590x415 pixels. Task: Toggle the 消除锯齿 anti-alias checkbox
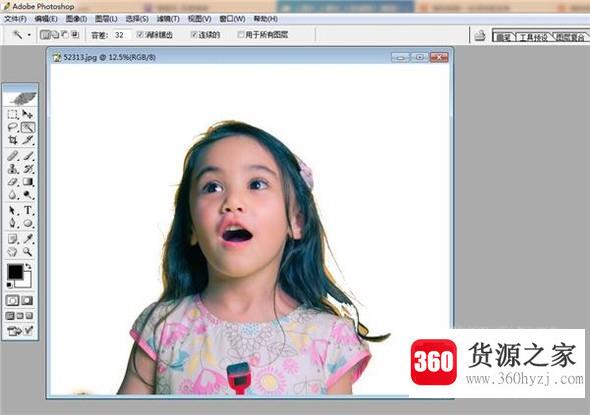coord(140,35)
